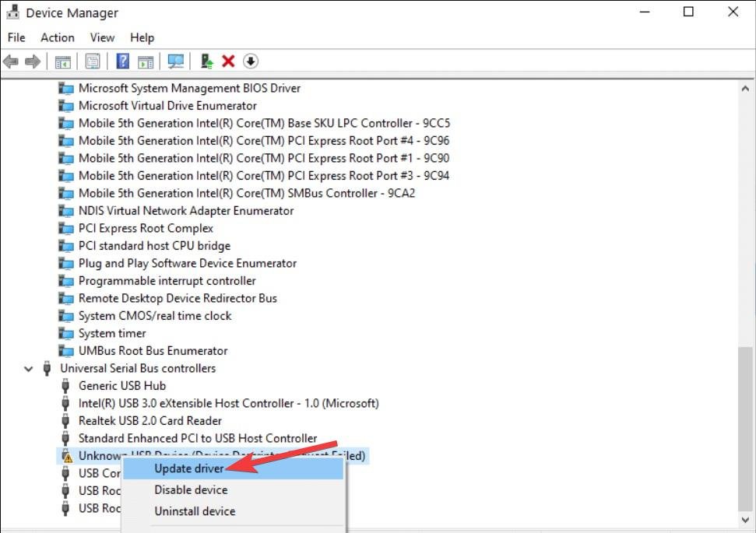
Task: Click the warning icon beside Unknown USB Device
Action: pos(66,455)
